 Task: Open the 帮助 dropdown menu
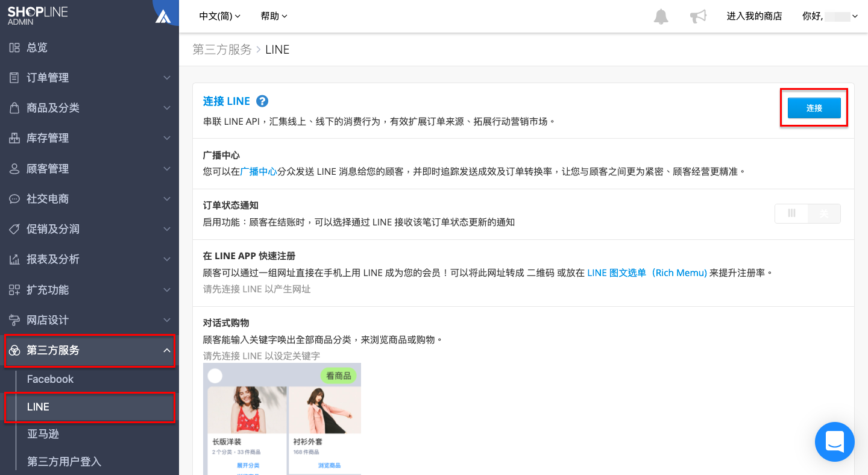pos(274,16)
